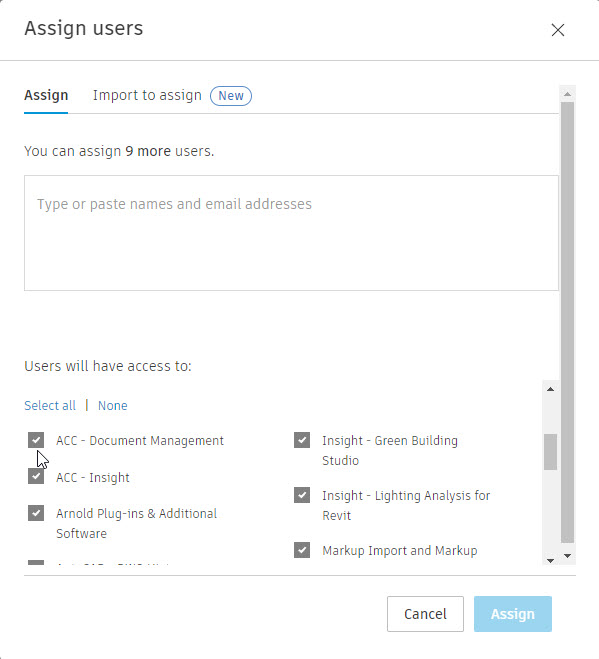Viewport: 599px width, 659px height.
Task: Click the dialog scrollbar up arrow
Action: click(x=567, y=94)
